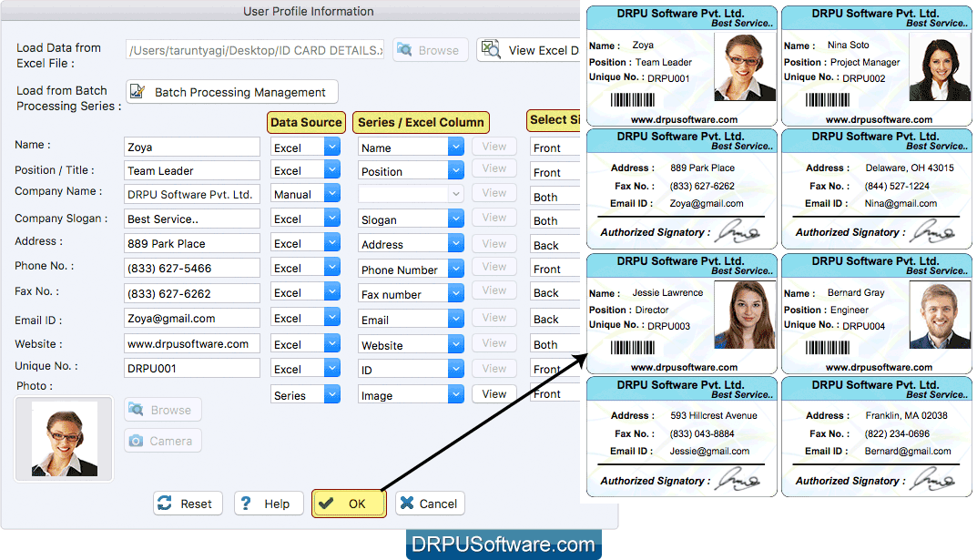The width and height of the screenshot is (977, 560).
Task: Click the Company Slogan field Best Service
Action: [x=192, y=219]
